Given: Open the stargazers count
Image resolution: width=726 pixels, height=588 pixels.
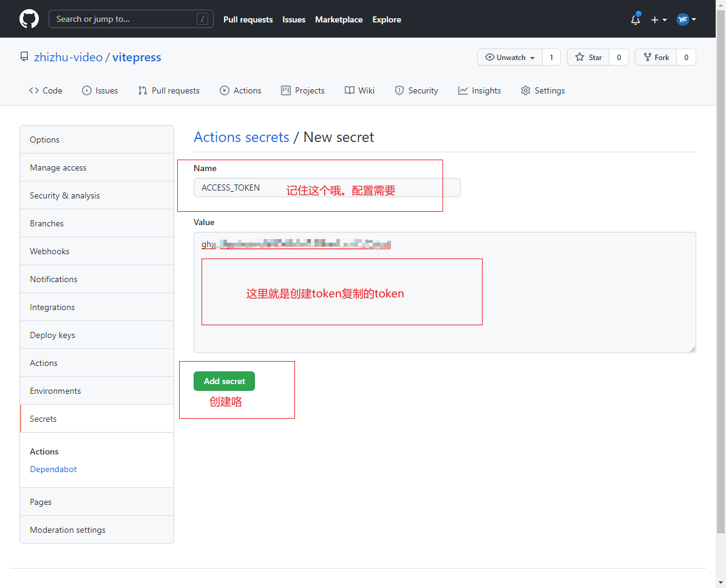Looking at the screenshot, I should (619, 57).
